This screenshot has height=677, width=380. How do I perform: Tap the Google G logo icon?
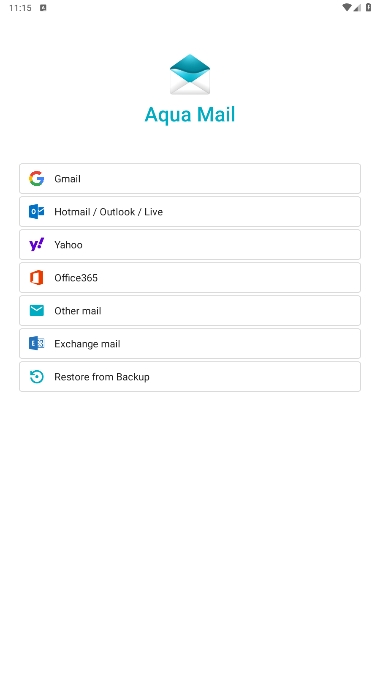37,178
